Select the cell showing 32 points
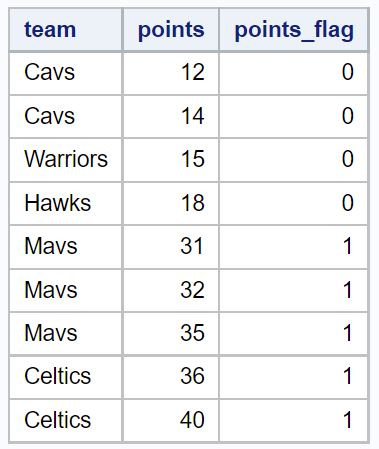This screenshot has height=449, width=379. [171, 290]
